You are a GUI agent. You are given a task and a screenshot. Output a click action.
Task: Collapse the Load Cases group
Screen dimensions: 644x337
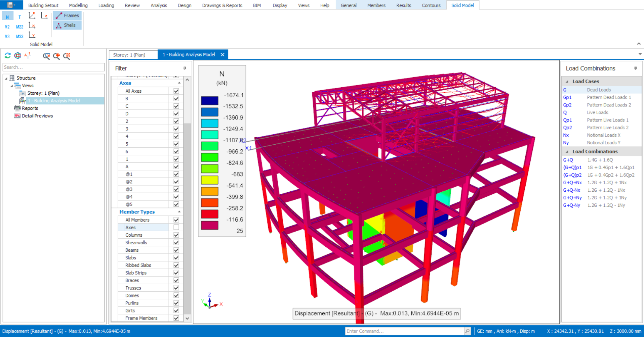pyautogui.click(x=567, y=81)
